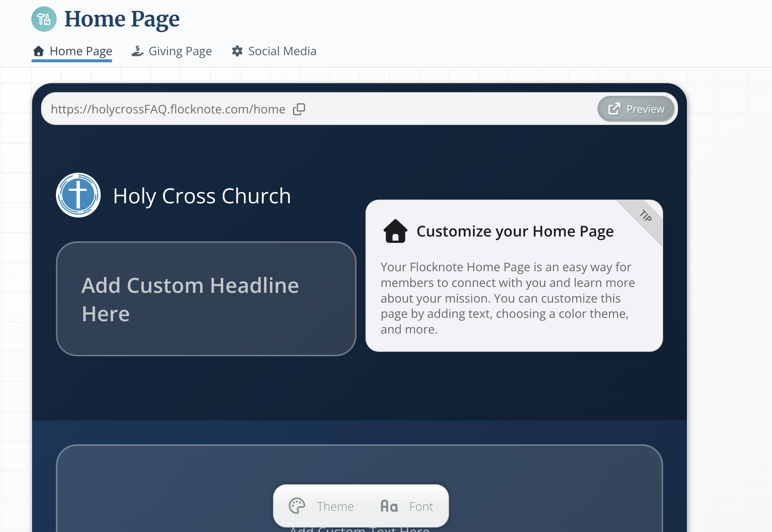
Task: Select the Home Page tab label
Action: click(81, 51)
